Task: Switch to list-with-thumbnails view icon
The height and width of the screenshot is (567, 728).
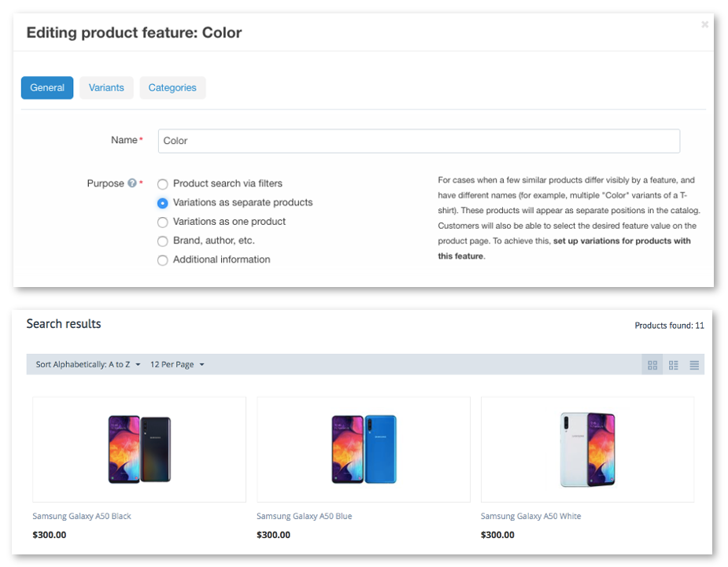Action: coord(673,365)
